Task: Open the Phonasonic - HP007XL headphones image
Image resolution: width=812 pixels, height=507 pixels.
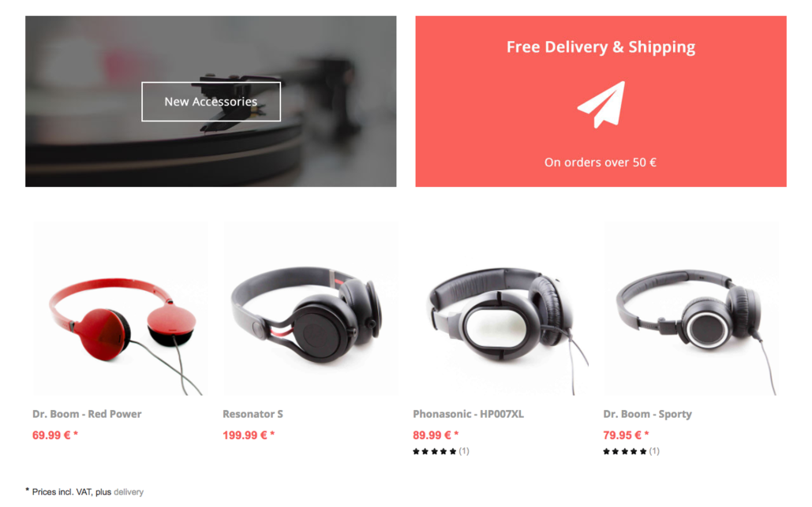Action: tap(501, 309)
